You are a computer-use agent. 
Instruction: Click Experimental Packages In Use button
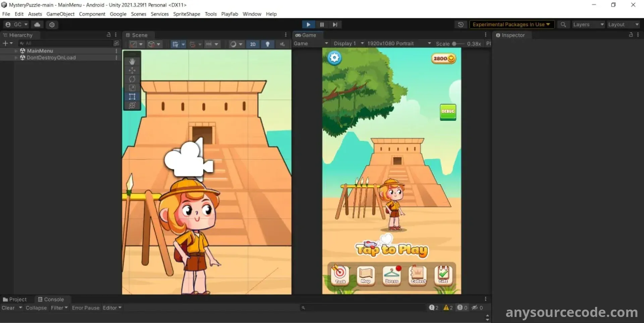pyautogui.click(x=511, y=24)
